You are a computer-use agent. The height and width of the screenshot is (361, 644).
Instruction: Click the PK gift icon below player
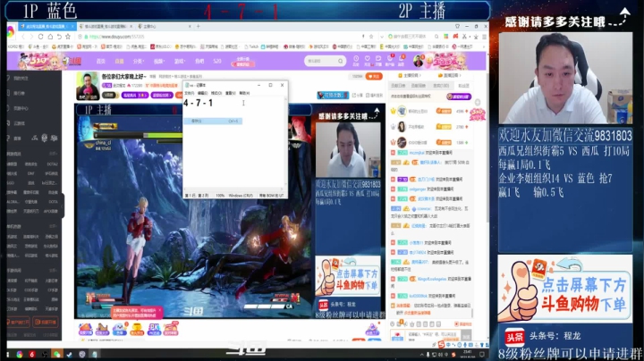pyautogui.click(x=154, y=329)
